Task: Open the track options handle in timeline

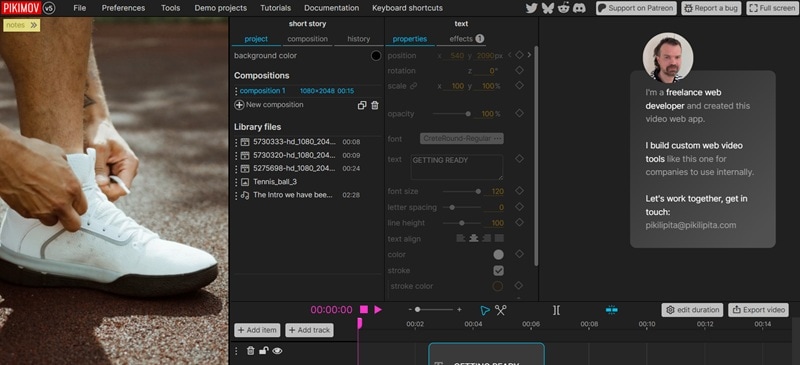Action: 236,351
